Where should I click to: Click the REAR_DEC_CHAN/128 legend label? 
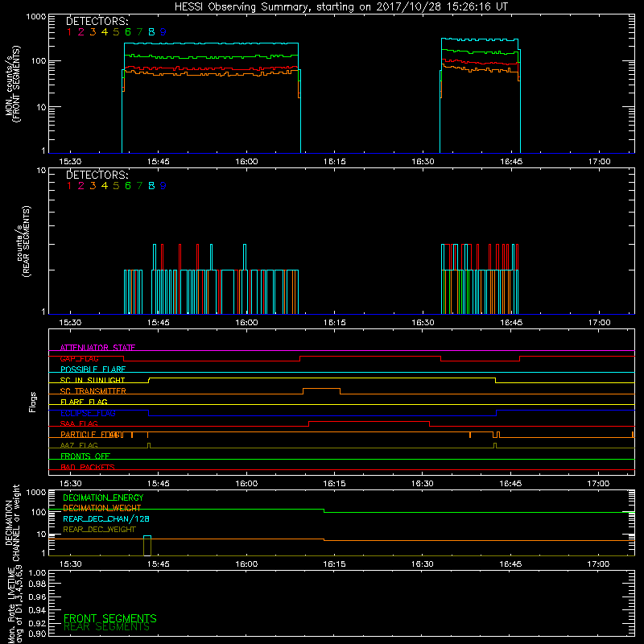[106, 518]
